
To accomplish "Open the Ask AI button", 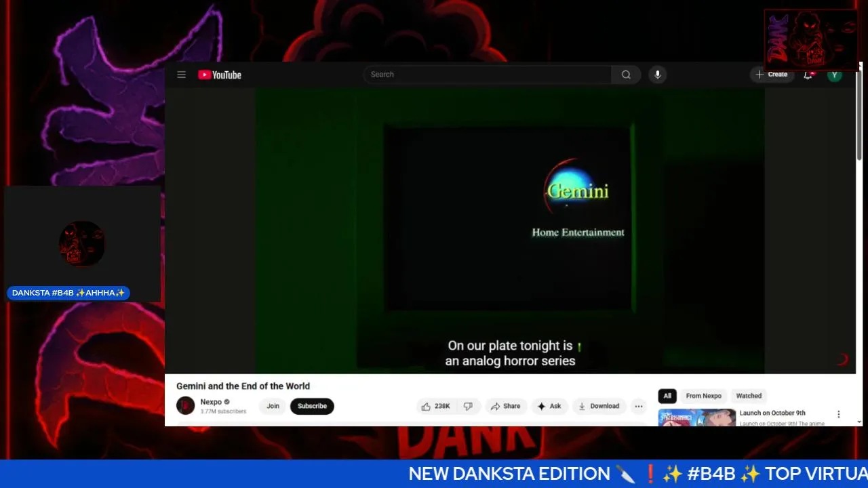I will [x=549, y=406].
